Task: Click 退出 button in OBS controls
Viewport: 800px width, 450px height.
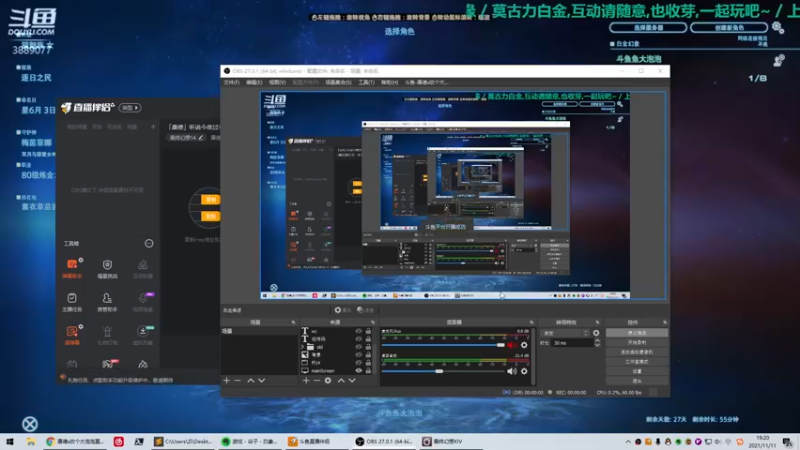Action: 637,381
